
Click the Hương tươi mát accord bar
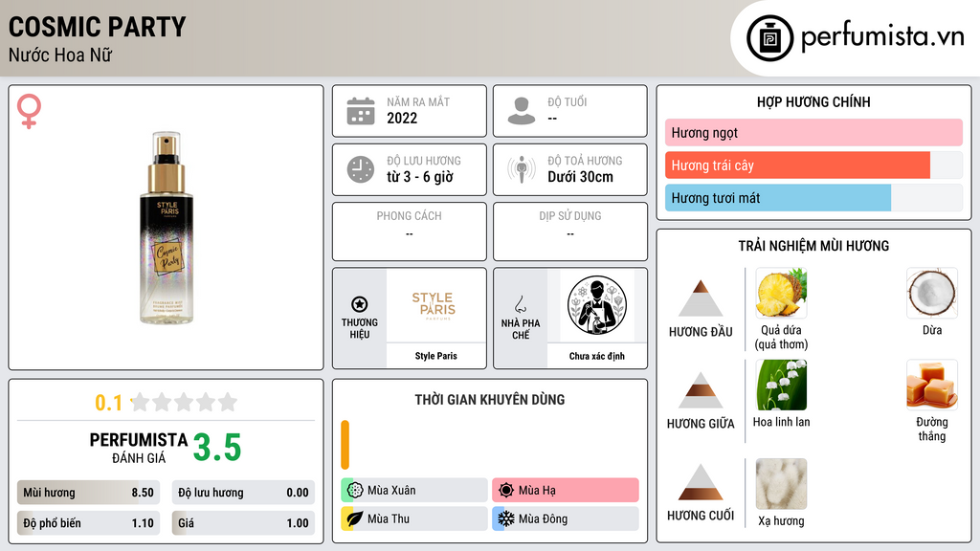click(x=813, y=198)
